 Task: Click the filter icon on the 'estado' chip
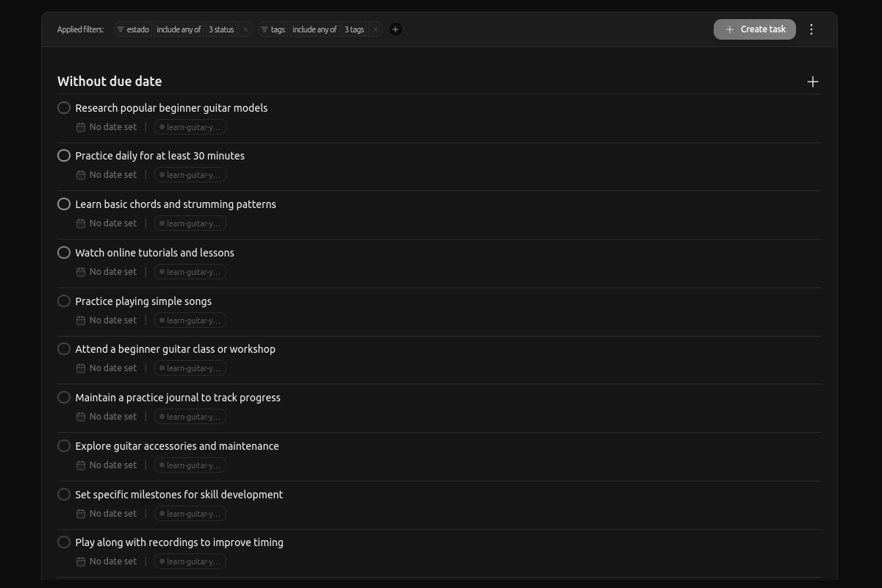click(120, 29)
